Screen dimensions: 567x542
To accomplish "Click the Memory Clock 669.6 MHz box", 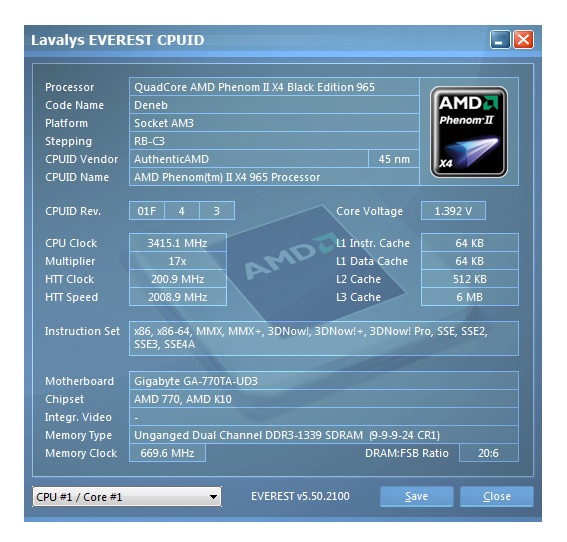I will (167, 453).
